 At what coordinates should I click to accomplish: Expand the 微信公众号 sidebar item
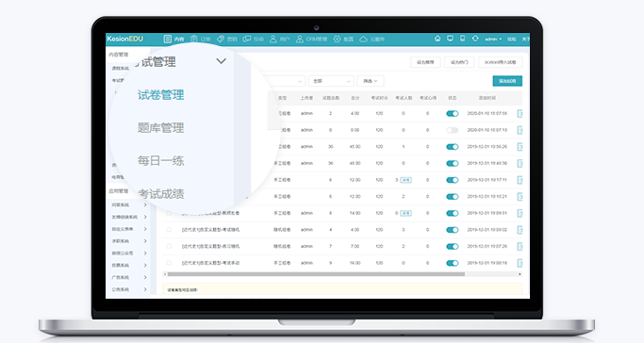click(x=145, y=253)
